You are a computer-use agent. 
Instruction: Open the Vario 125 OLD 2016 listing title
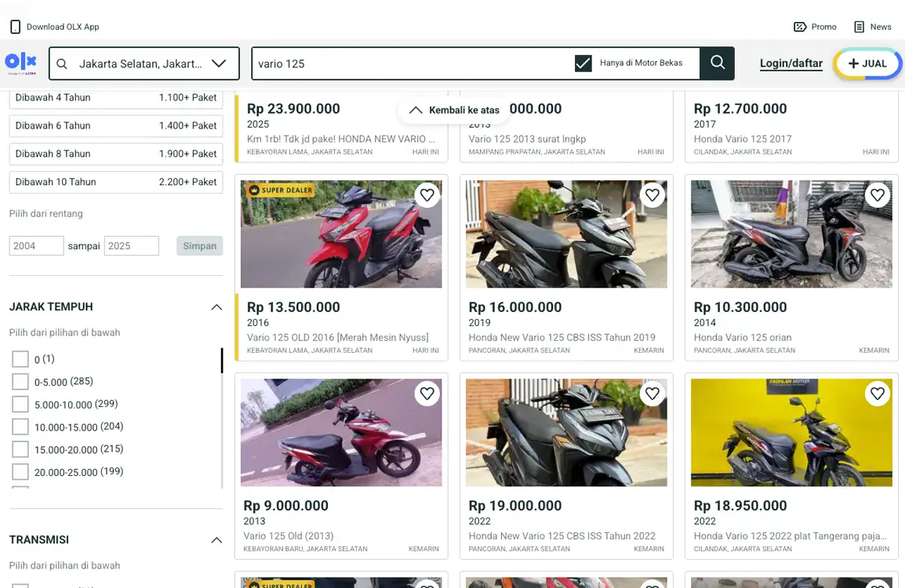click(x=338, y=338)
